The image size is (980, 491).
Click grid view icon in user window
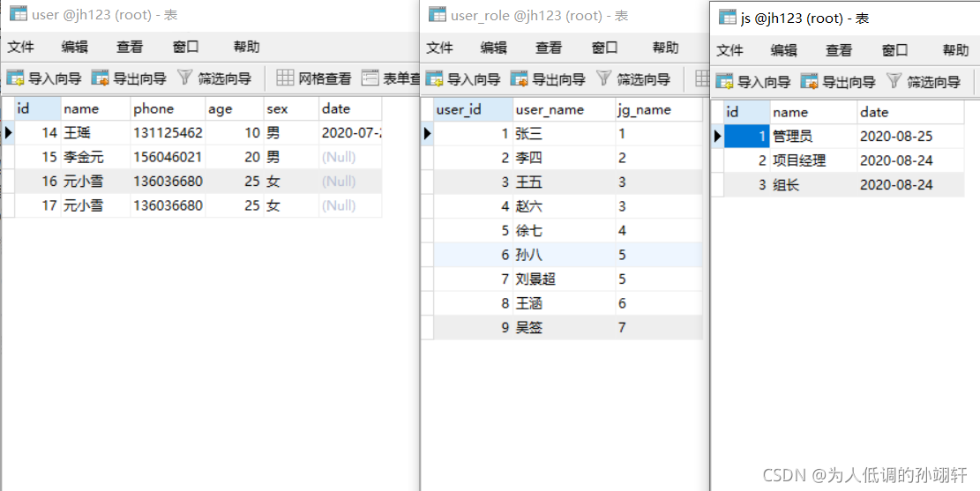tap(285, 78)
